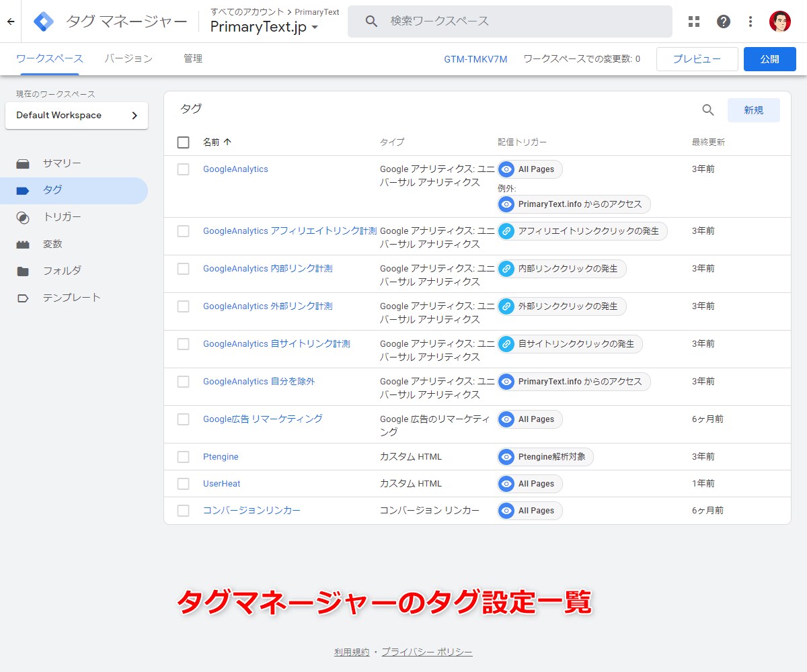The image size is (807, 672).
Task: Check the GoogleAnalytics アフィリエイトリンク計測 checkbox
Action: tap(184, 231)
